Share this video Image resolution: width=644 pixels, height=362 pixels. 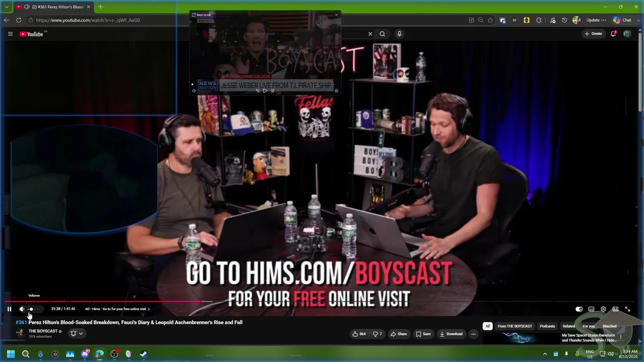pos(398,334)
